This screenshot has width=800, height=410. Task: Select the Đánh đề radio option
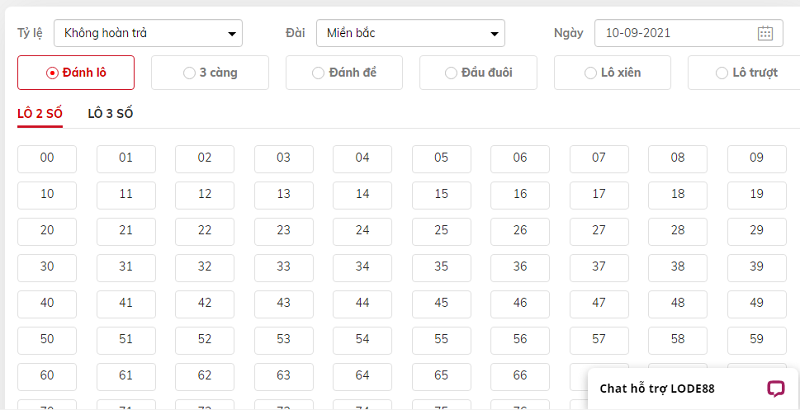coord(344,72)
